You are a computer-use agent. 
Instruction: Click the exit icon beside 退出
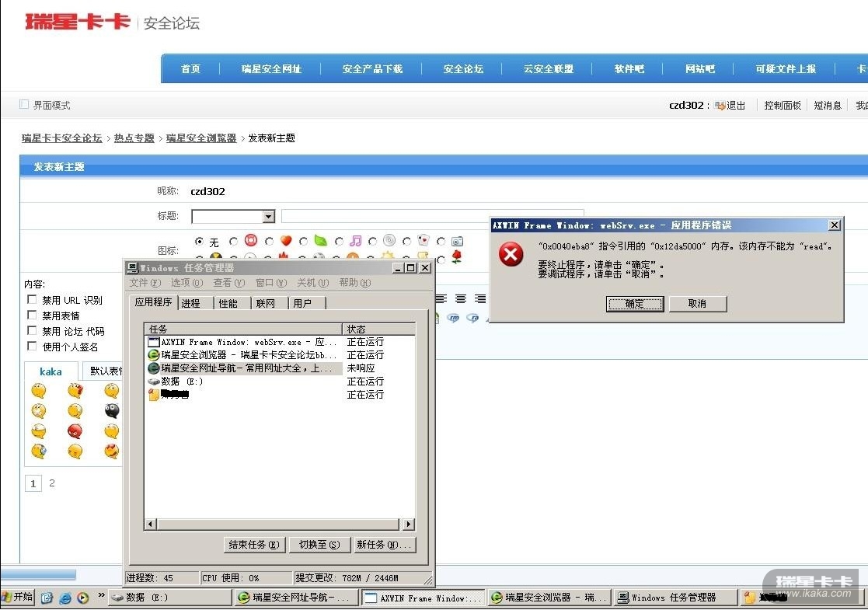coord(720,105)
